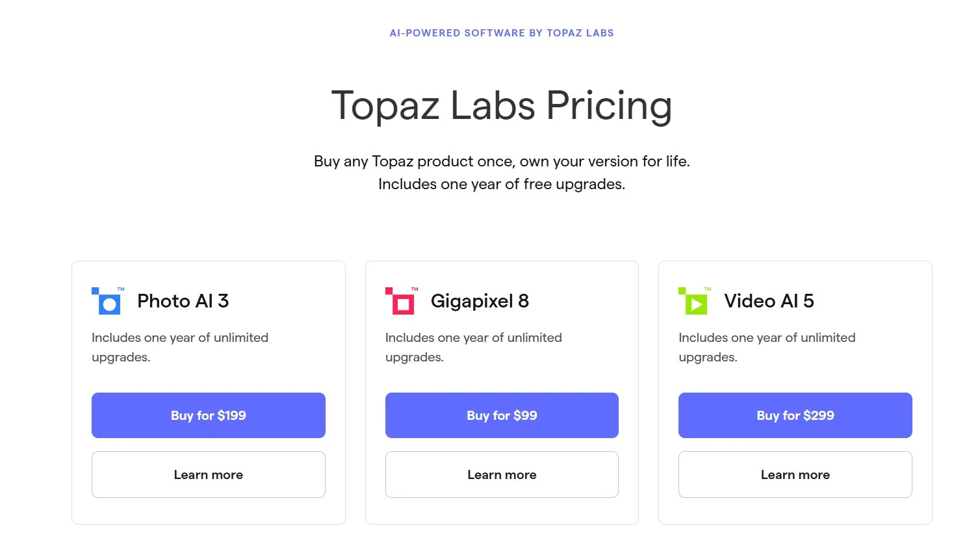Buy Video AI 5 for $299

pos(795,415)
